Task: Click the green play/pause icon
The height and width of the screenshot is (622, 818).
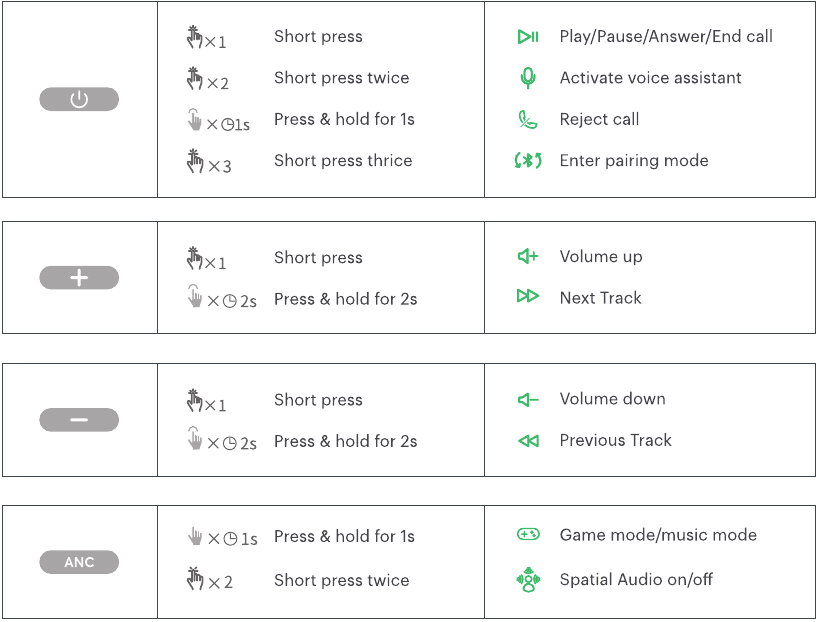Action: (x=528, y=37)
